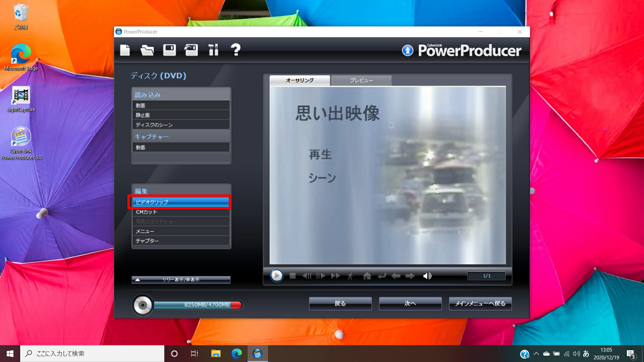The width and height of the screenshot is (644, 362).
Task: Switch to オーサリング tab
Action: [300, 80]
